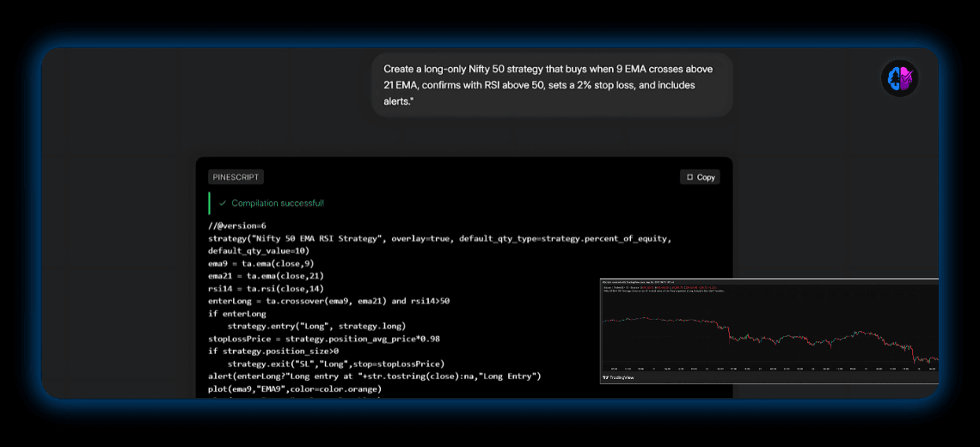Viewport: 980px width, 447px height.
Task: Click the //@version=6 code line
Action: pyautogui.click(x=237, y=226)
